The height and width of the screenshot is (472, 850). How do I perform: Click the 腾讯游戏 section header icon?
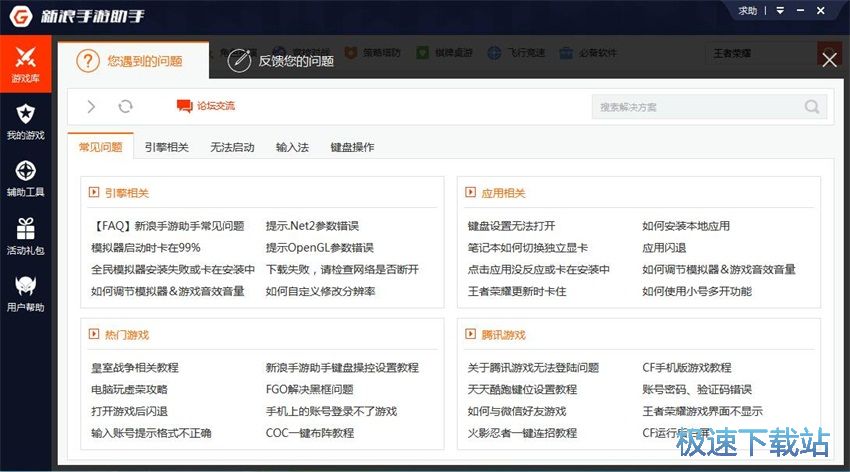[471, 334]
